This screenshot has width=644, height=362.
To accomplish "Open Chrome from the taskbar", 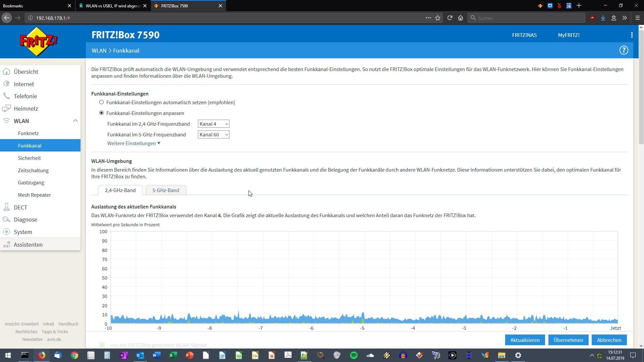I will [x=74, y=355].
